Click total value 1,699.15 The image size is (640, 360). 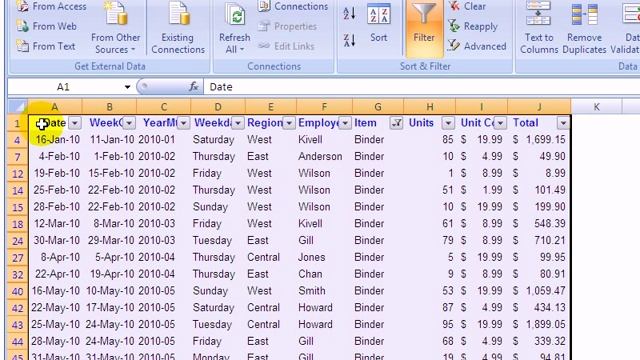click(x=540, y=140)
